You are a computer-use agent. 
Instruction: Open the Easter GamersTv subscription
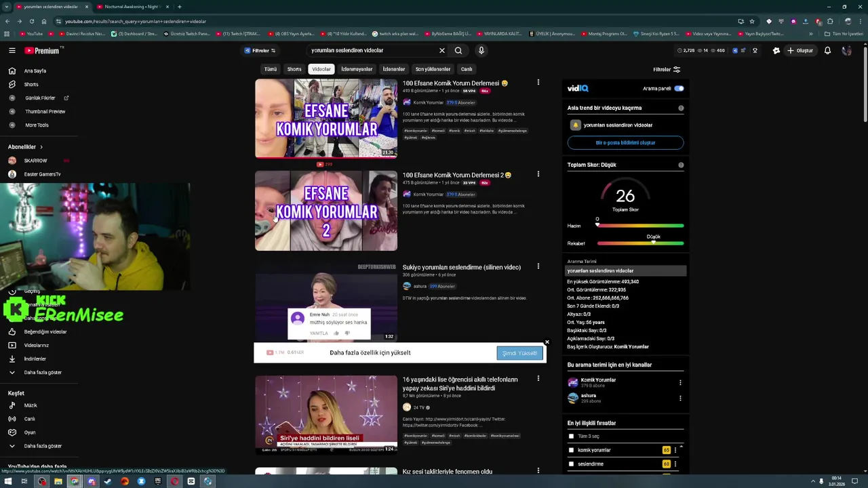pyautogui.click(x=42, y=174)
